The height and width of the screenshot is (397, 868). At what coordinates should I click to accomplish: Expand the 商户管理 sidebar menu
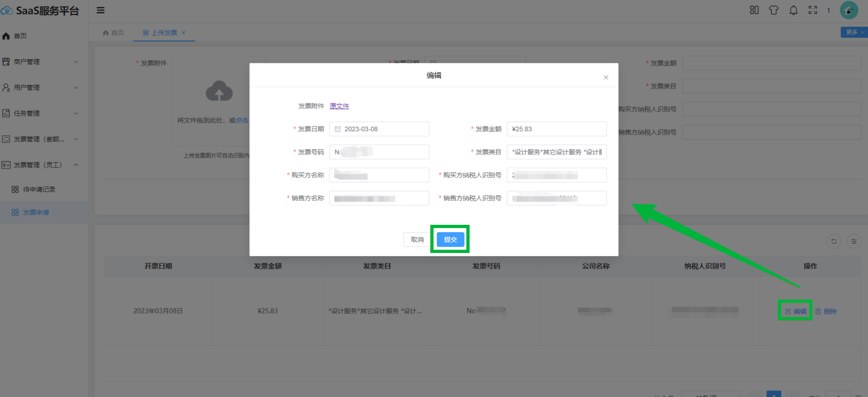(40, 62)
